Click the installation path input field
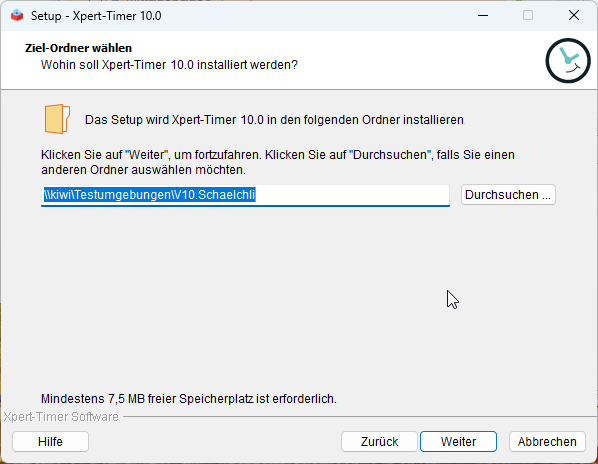 (245, 195)
